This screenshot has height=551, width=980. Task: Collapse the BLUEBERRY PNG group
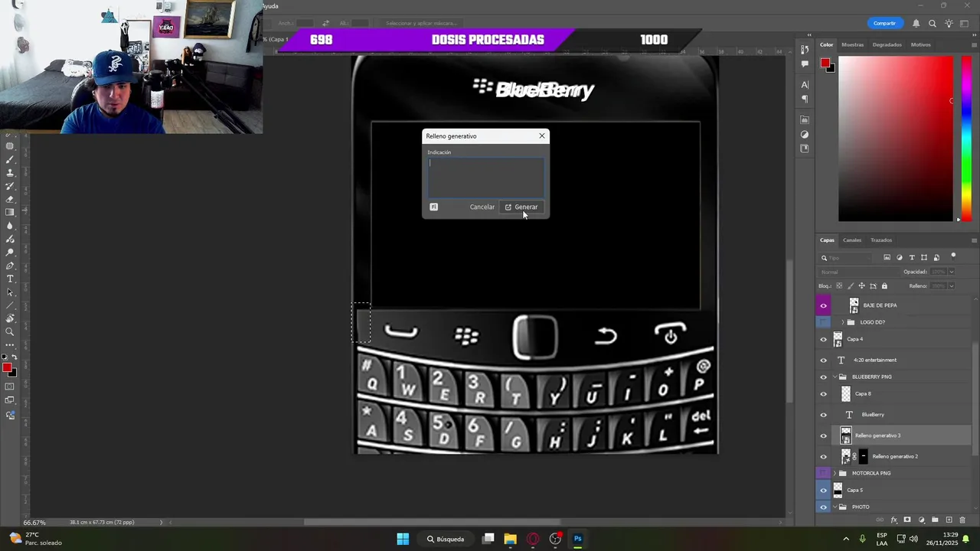point(835,377)
